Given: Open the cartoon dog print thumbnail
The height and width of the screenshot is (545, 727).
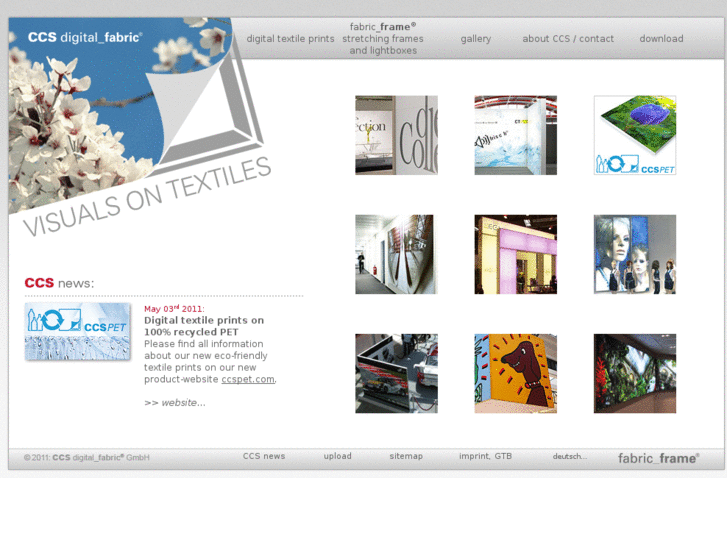Looking at the screenshot, I should coord(515,373).
